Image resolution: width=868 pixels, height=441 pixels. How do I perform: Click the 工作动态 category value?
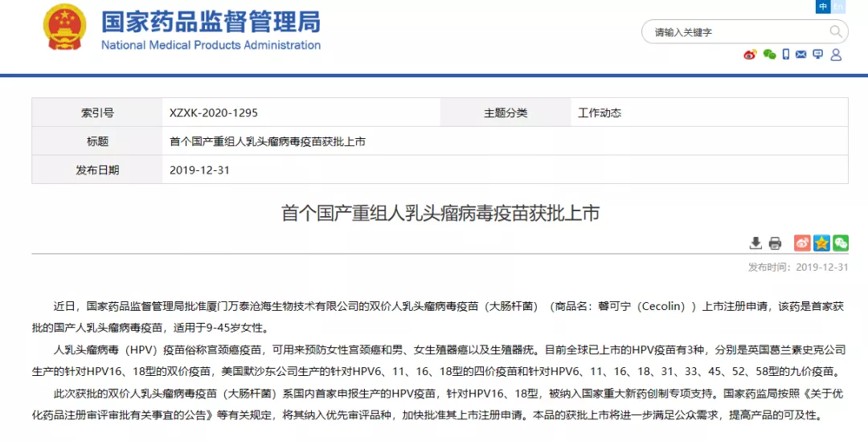point(600,113)
